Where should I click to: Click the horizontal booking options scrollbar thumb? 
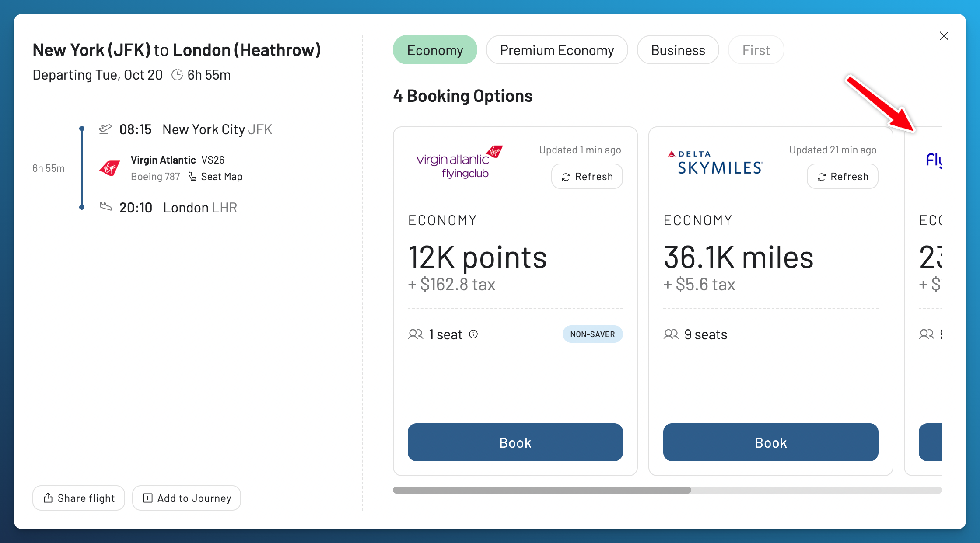(x=542, y=490)
